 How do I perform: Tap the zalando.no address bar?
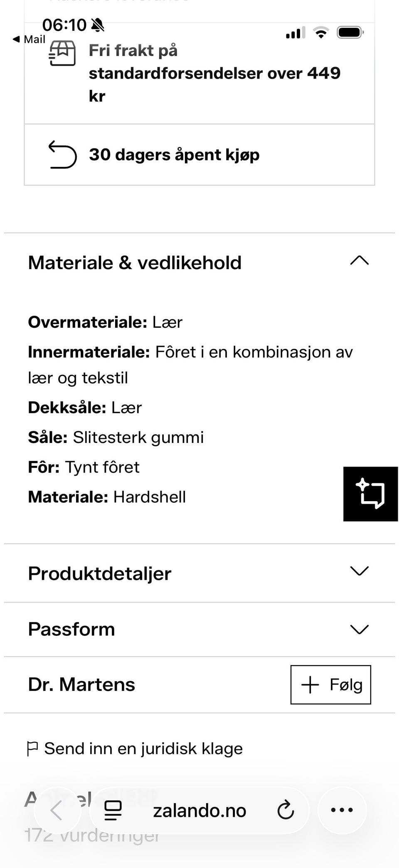pyautogui.click(x=199, y=811)
